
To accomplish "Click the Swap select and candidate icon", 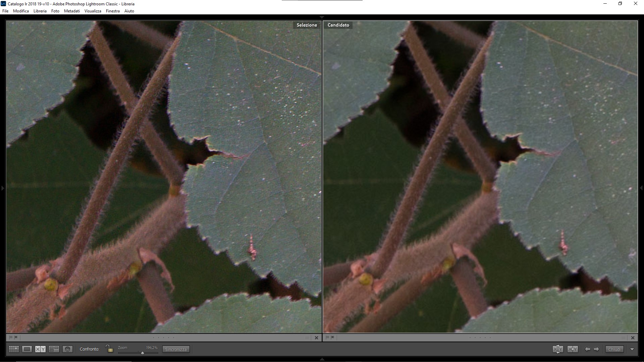I will pos(558,349).
